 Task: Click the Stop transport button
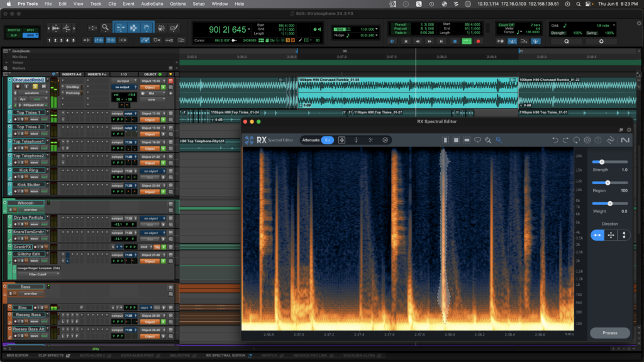(455, 41)
